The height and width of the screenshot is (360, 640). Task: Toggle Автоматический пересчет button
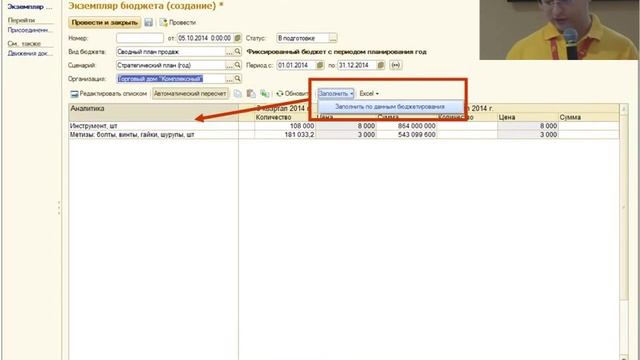click(x=190, y=93)
